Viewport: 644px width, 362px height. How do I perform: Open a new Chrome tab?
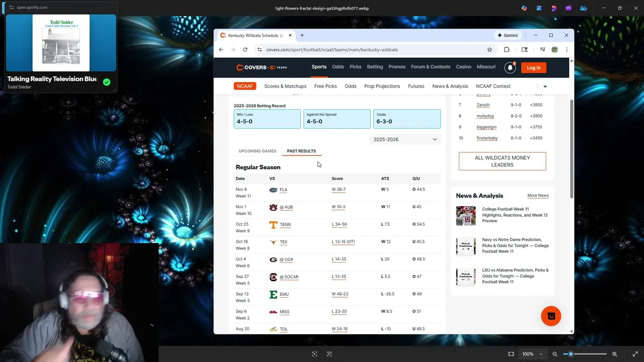pos(302,35)
